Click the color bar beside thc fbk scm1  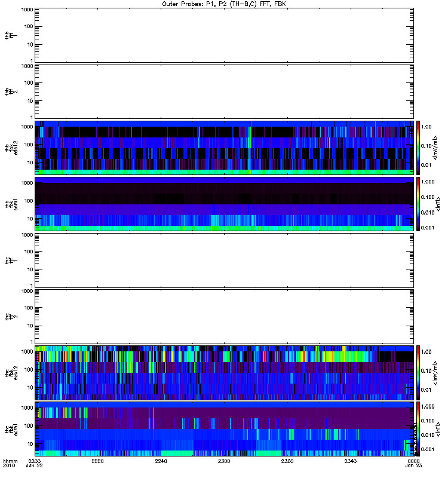418,429
